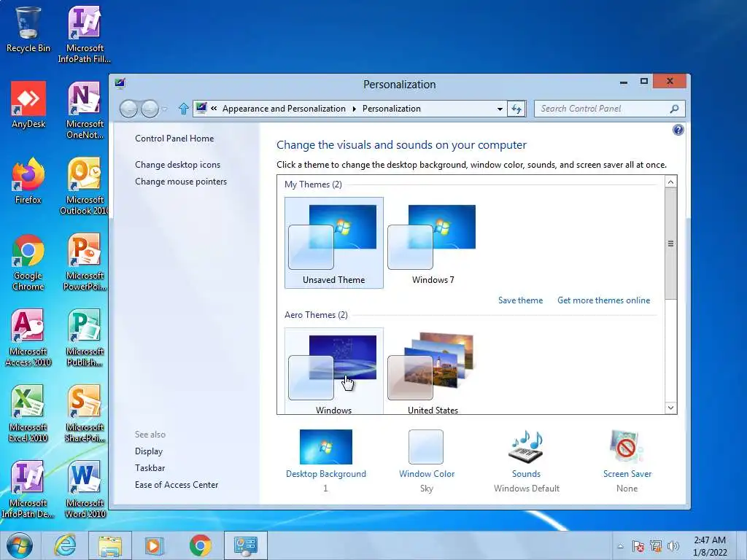Viewport: 747px width, 560px height.
Task: Click the Forward navigation button
Action: [150, 109]
